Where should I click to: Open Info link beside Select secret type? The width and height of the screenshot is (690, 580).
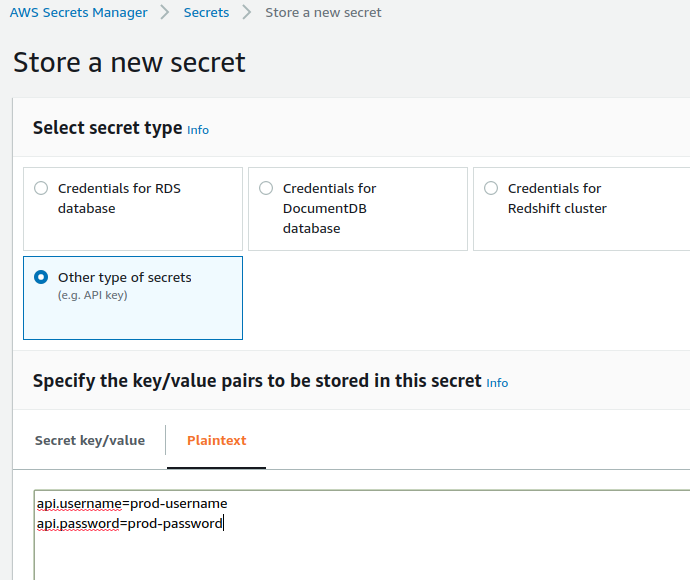tap(198, 130)
